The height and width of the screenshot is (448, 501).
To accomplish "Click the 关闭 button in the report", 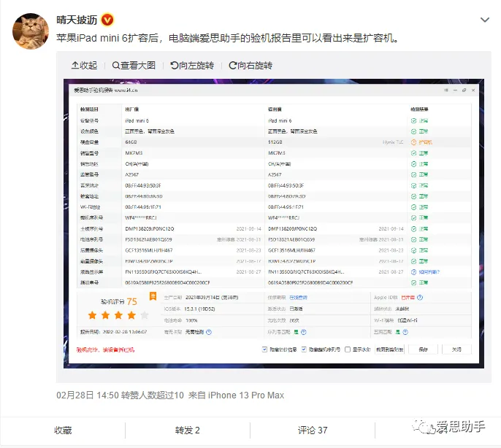I will click(x=456, y=349).
